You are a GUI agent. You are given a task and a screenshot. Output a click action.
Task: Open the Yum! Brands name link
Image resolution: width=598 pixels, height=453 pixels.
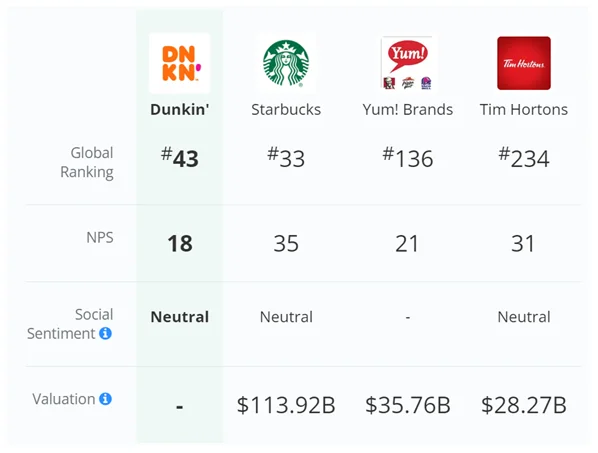pyautogui.click(x=407, y=109)
